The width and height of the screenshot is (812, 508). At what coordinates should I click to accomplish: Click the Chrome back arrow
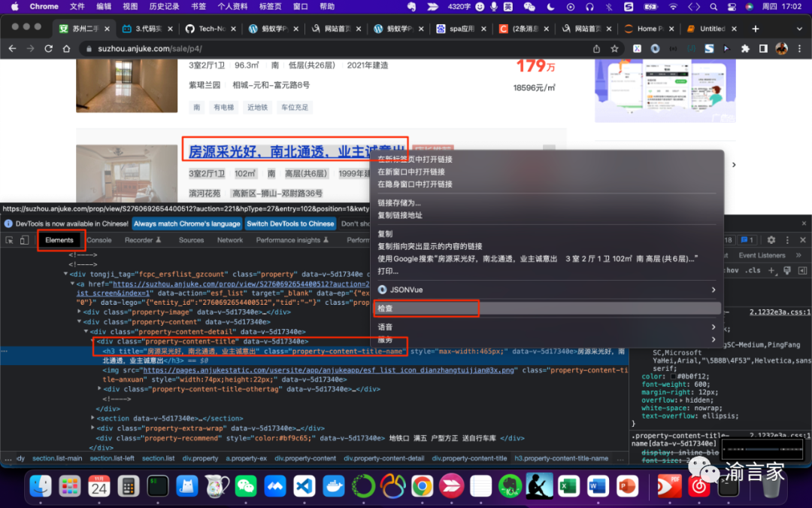(13, 49)
